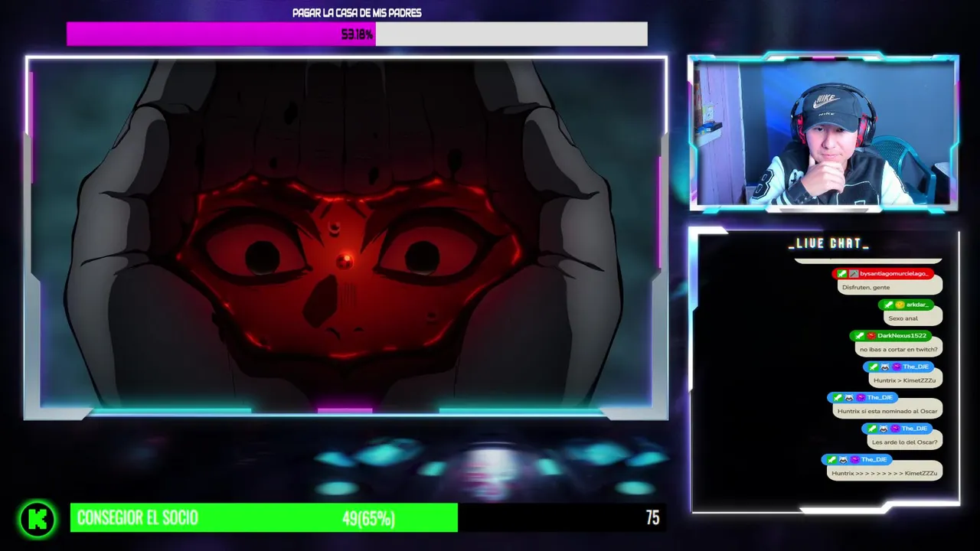Click the _LIVE CHAT_ header
Image resolution: width=980 pixels, height=551 pixels.
click(x=828, y=243)
